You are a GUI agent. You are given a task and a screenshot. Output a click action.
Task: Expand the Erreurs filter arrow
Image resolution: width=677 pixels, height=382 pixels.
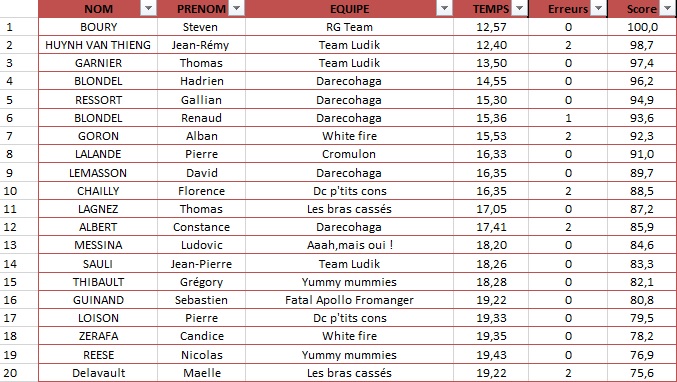[x=598, y=9]
